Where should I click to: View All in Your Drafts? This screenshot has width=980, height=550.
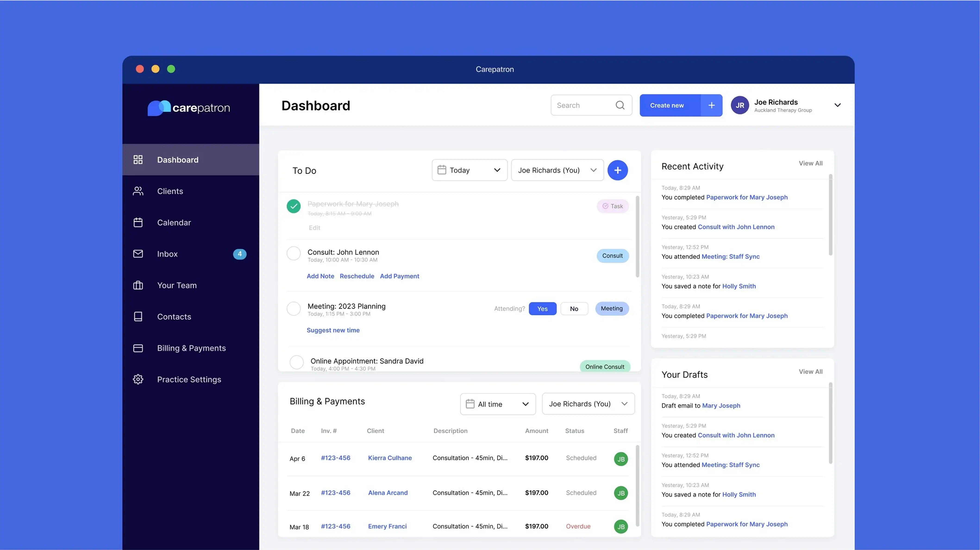click(810, 372)
